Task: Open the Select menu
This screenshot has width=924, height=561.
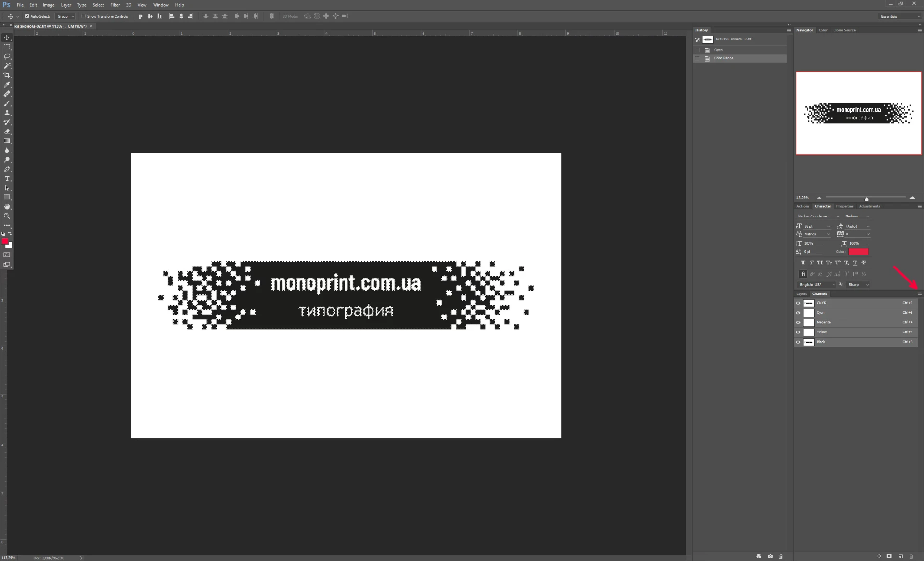Action: pyautogui.click(x=98, y=5)
